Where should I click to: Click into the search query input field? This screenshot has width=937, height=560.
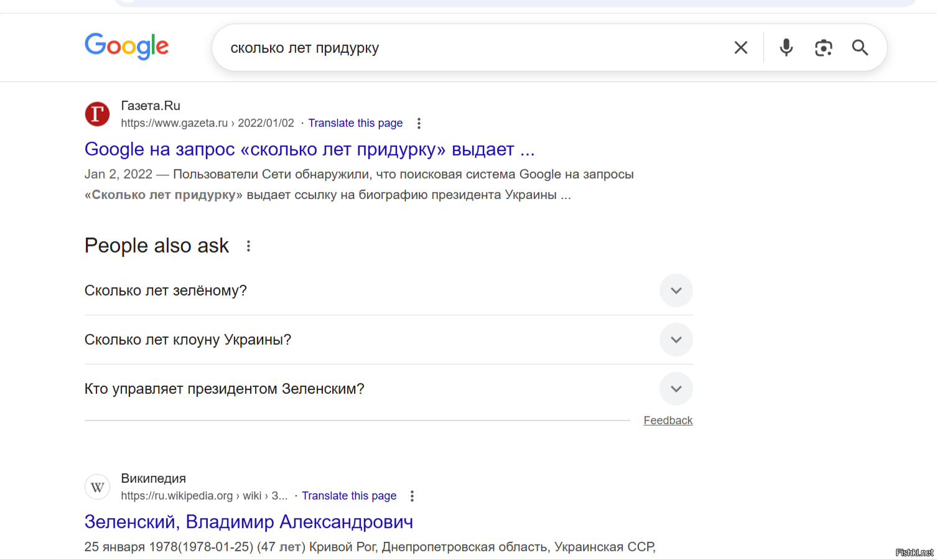[x=473, y=48]
